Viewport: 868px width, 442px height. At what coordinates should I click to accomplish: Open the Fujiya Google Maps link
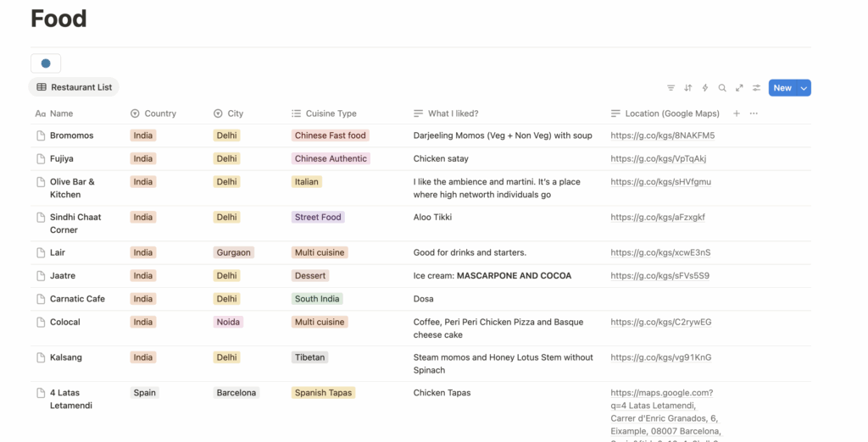click(658, 158)
